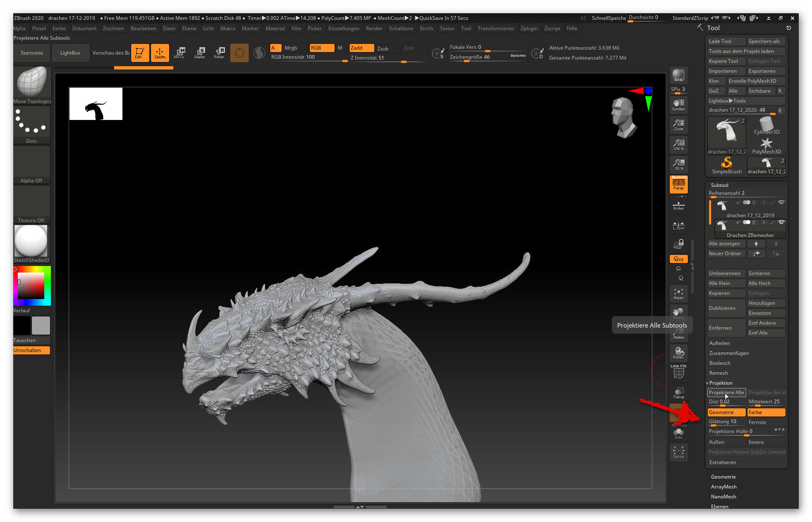The image size is (812, 522).
Task: Click the Dublizieren subtool button
Action: click(726, 308)
